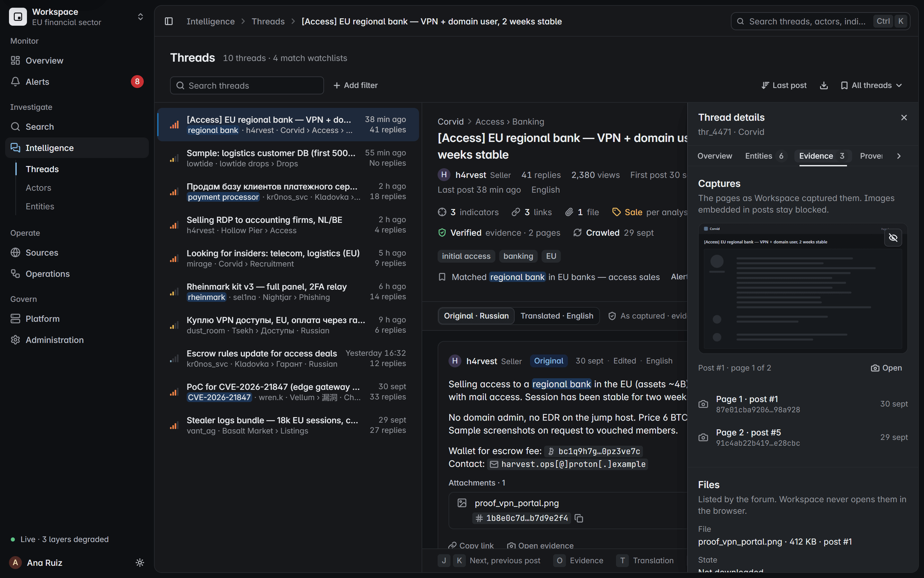Click the contact email chip
Screen dimensions: 924x578
tap(568, 464)
